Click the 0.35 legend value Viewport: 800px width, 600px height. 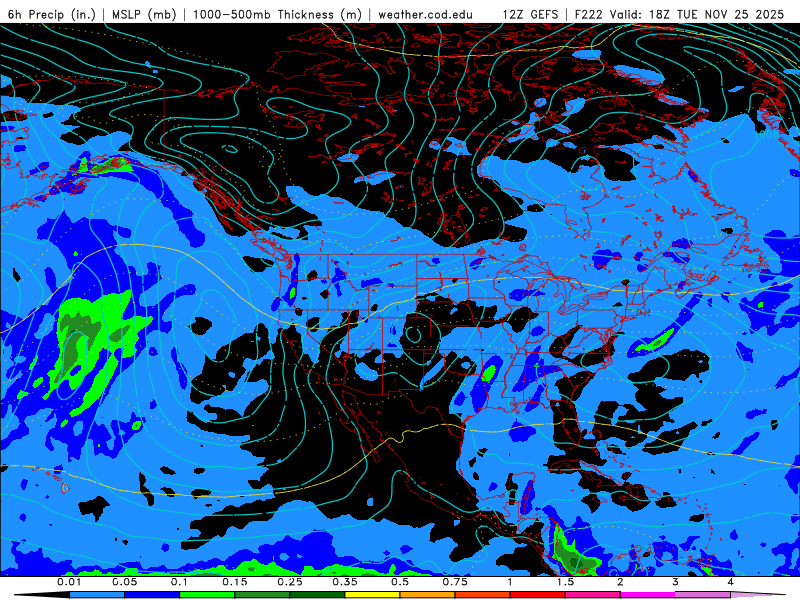click(345, 582)
